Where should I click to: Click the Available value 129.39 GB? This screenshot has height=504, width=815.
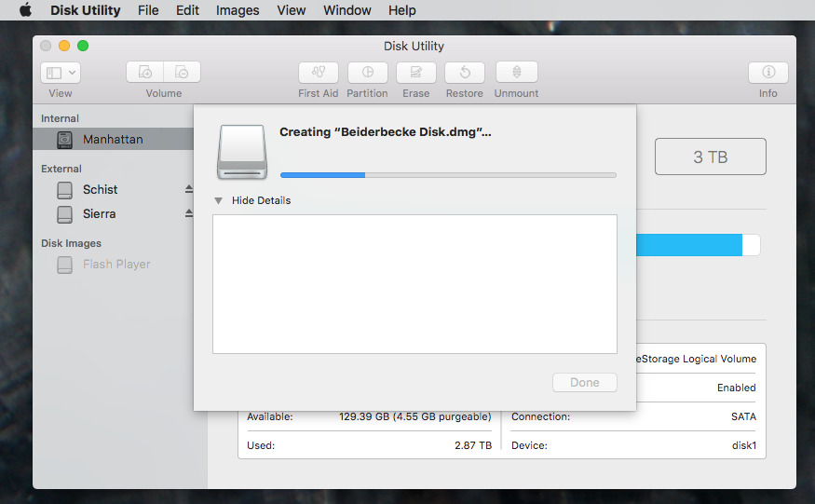(x=414, y=416)
